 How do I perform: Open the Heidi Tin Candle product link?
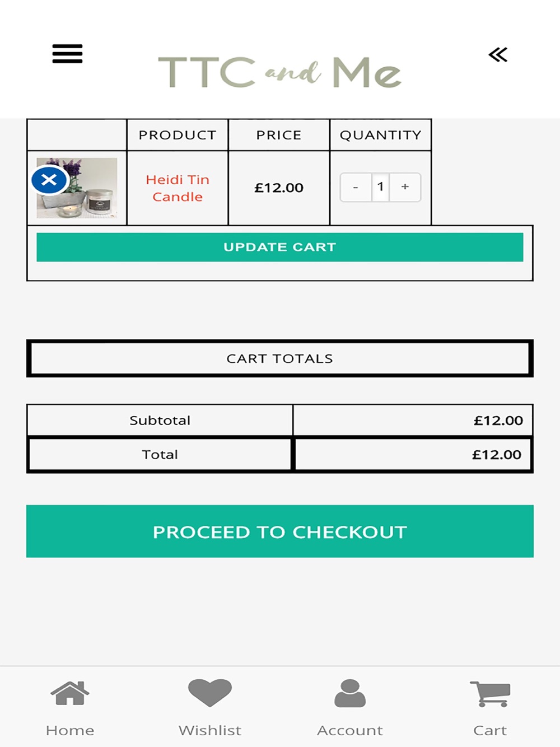click(178, 188)
